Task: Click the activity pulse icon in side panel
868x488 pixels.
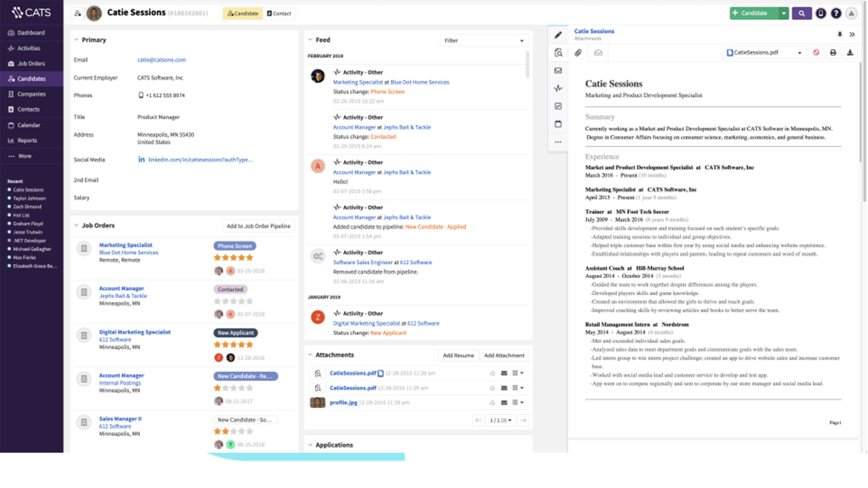Action: coord(558,88)
